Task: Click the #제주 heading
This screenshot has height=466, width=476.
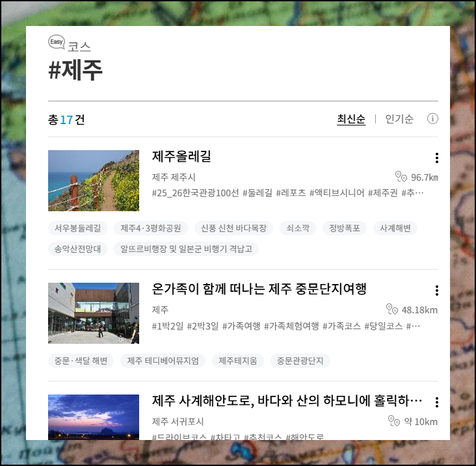Action: [x=75, y=70]
